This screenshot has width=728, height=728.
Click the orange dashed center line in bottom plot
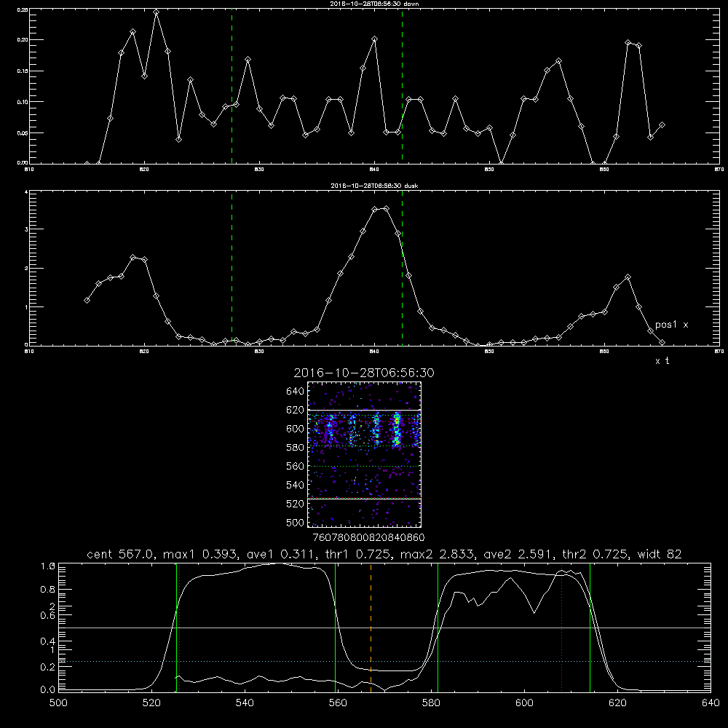(371, 628)
